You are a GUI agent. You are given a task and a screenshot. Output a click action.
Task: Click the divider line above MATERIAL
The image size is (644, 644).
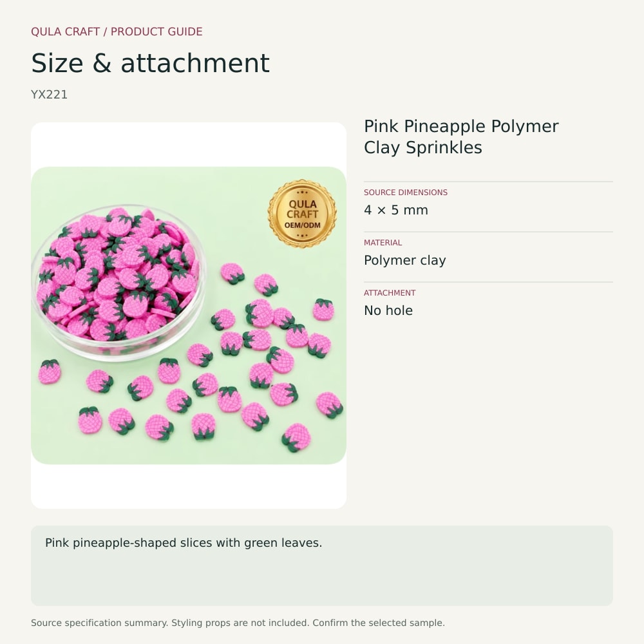(x=488, y=232)
